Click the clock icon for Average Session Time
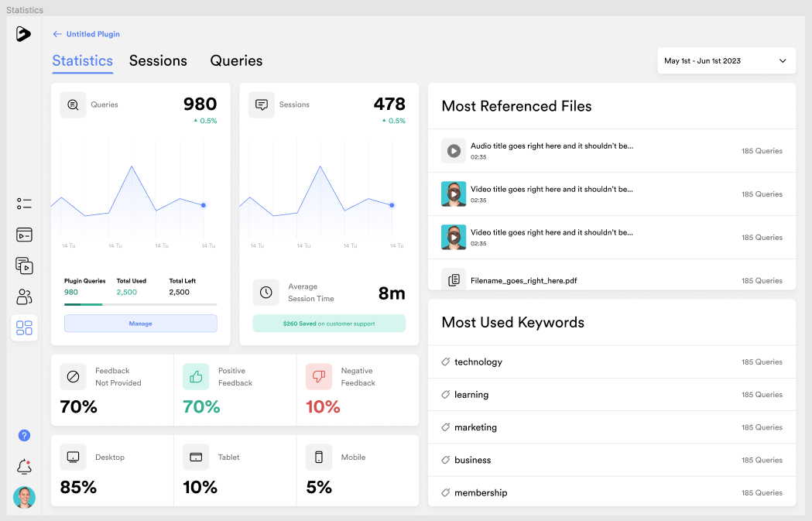The height and width of the screenshot is (521, 812). [266, 293]
